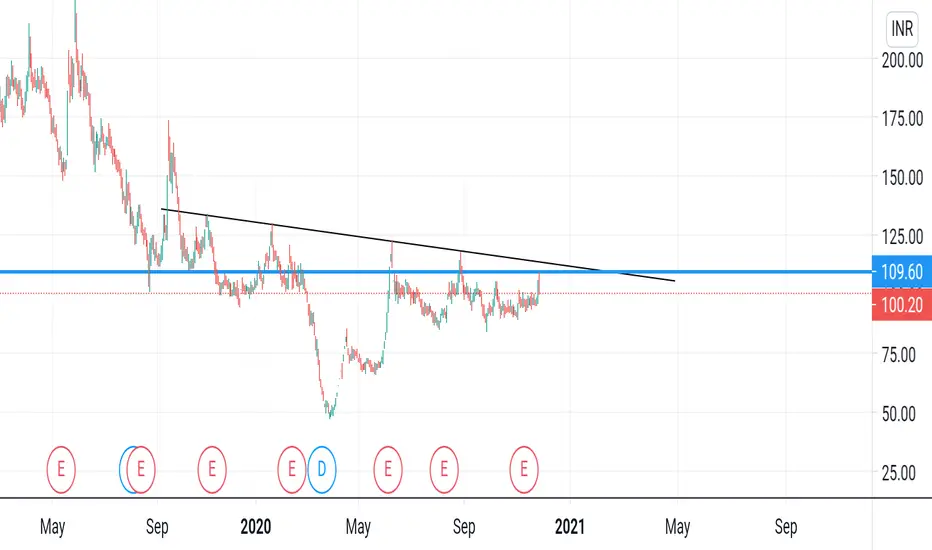Click the earnings 'E' marker just left of the D marker
This screenshot has width=932, height=550.
pyautogui.click(x=291, y=469)
